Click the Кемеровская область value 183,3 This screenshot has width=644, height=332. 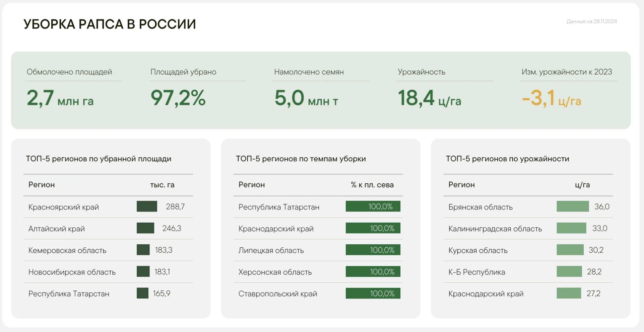tap(164, 250)
